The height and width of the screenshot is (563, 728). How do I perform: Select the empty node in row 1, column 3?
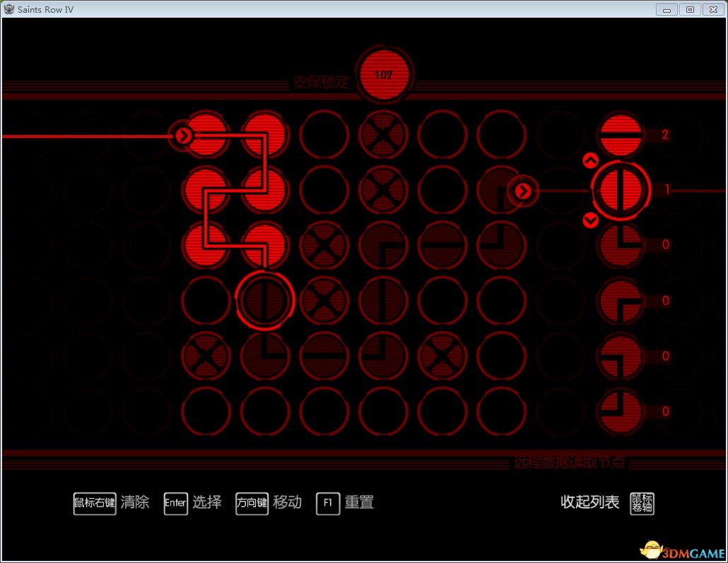(x=324, y=134)
